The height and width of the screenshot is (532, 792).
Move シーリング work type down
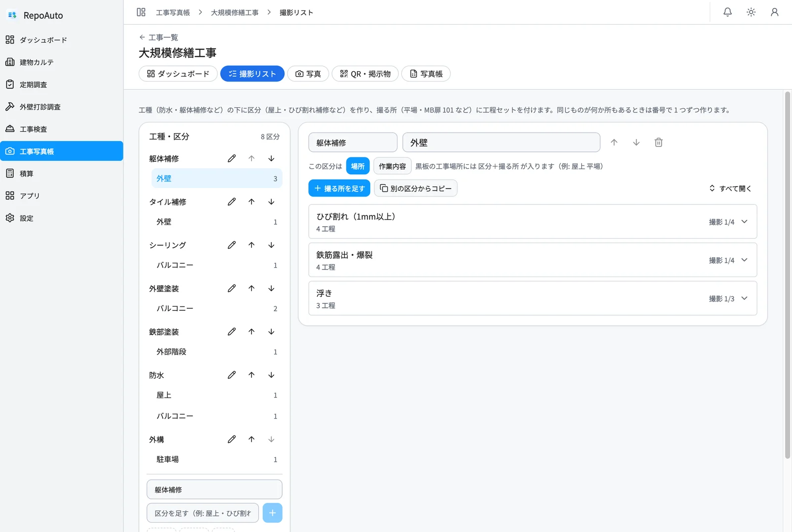pos(271,245)
